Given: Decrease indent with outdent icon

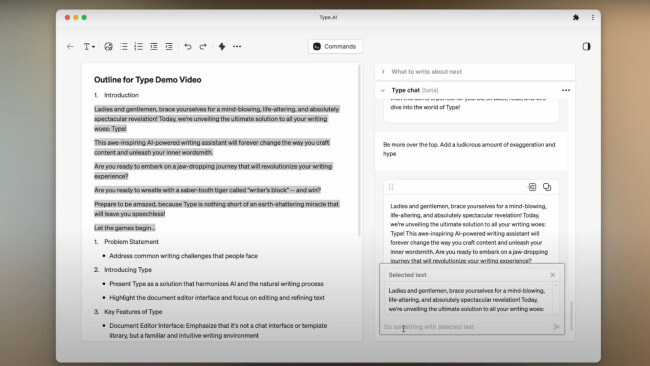Looking at the screenshot, I should pyautogui.click(x=154, y=46).
